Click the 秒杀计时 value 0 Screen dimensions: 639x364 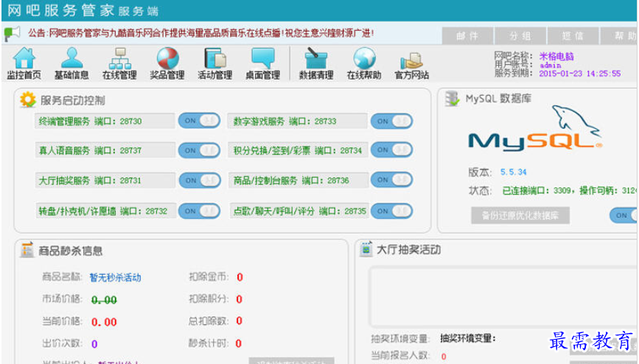point(238,343)
